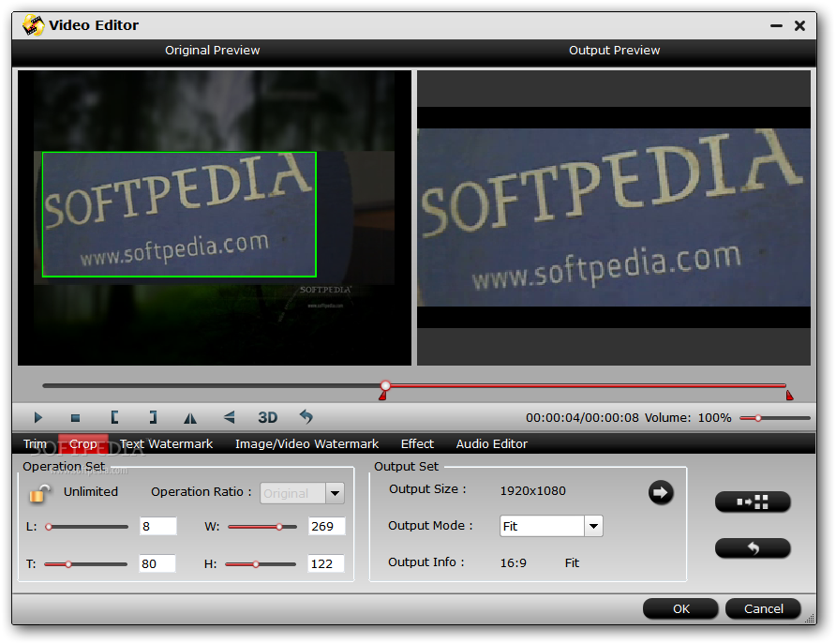Open the Image/Video Watermark tab
836x644 pixels.
(306, 443)
